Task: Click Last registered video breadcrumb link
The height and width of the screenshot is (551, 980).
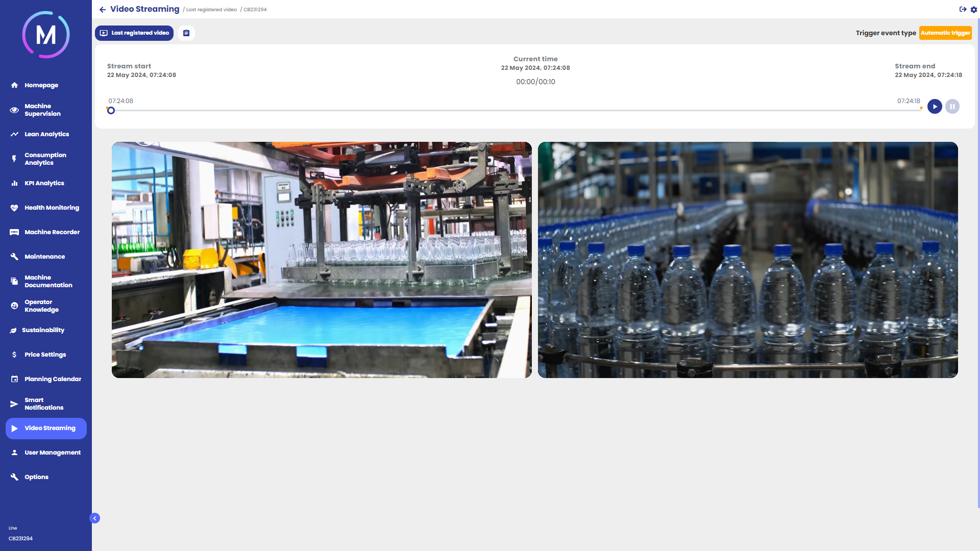Action: (211, 10)
